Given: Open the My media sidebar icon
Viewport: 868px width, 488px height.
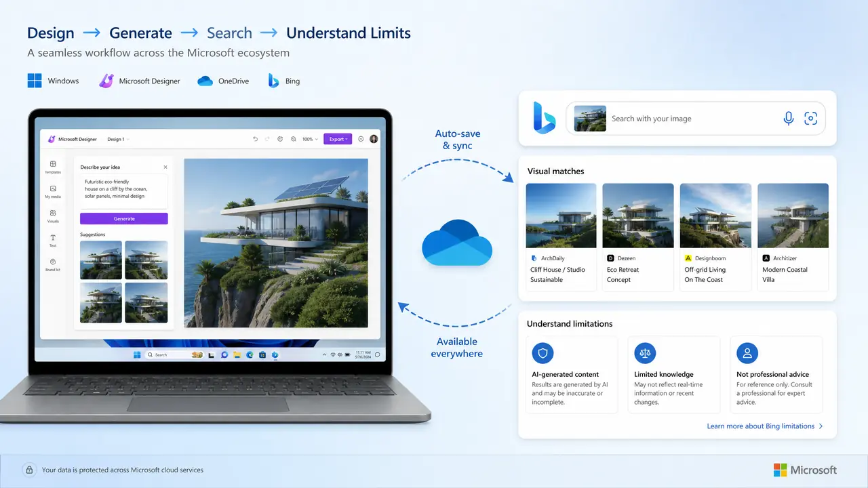Looking at the screenshot, I should tap(53, 191).
